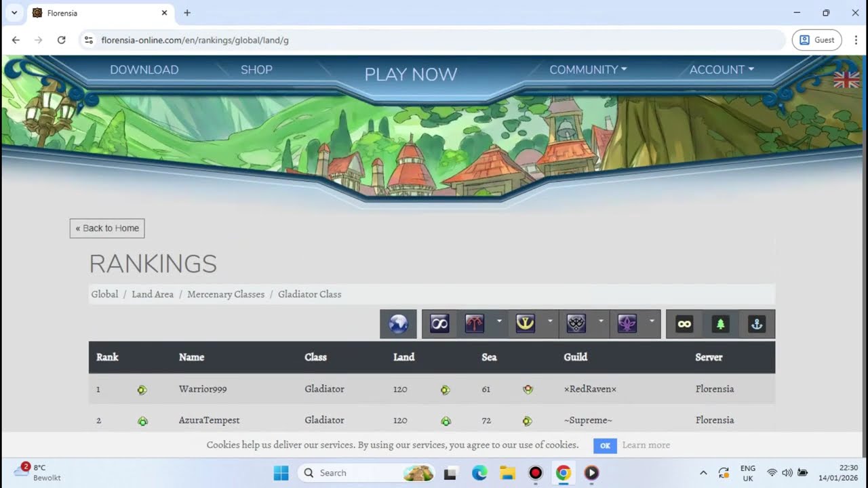Select the purple leaf class icon
The width and height of the screenshot is (868, 488).
point(627,324)
